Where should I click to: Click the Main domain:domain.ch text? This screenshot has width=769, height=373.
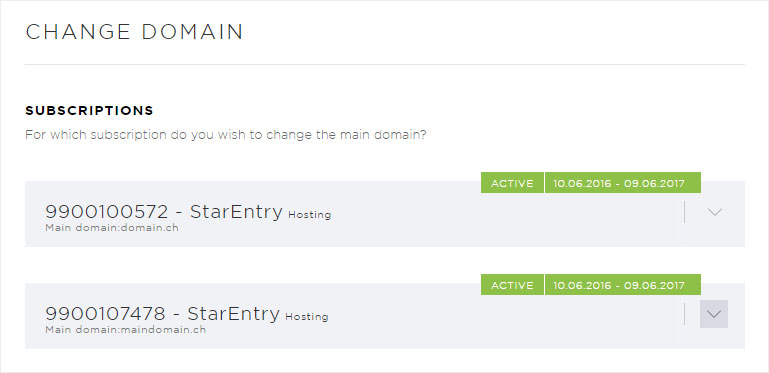click(112, 228)
